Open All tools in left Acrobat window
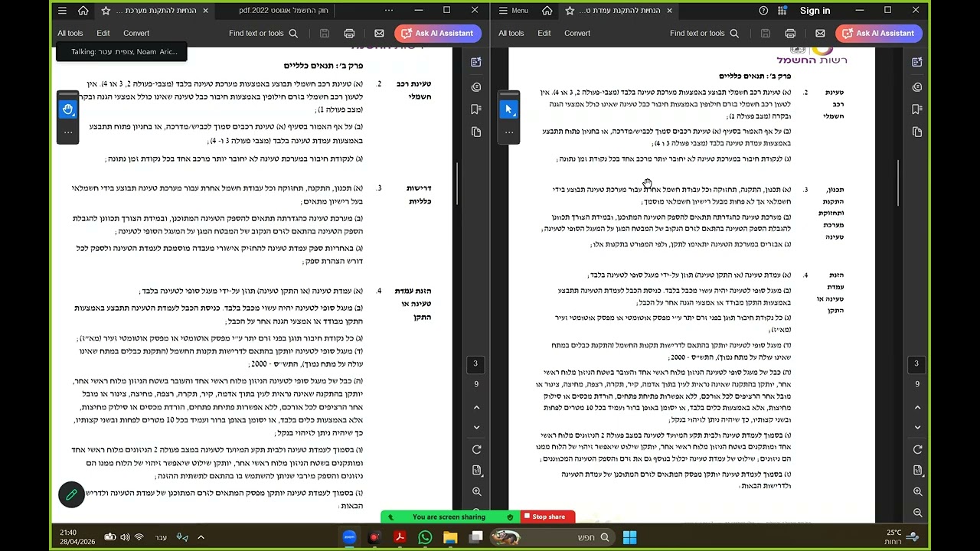980x551 pixels. click(x=70, y=33)
